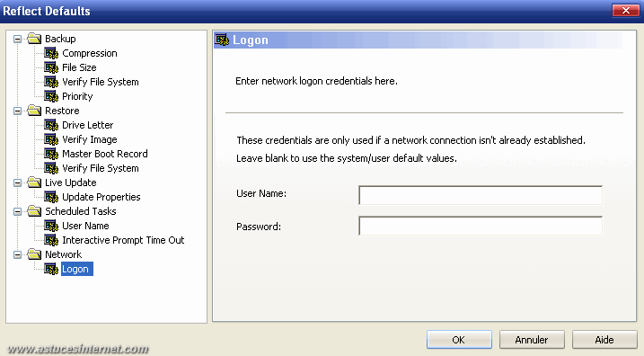Click the Master Boot Record icon
This screenshot has width=644, height=356.
click(x=51, y=154)
